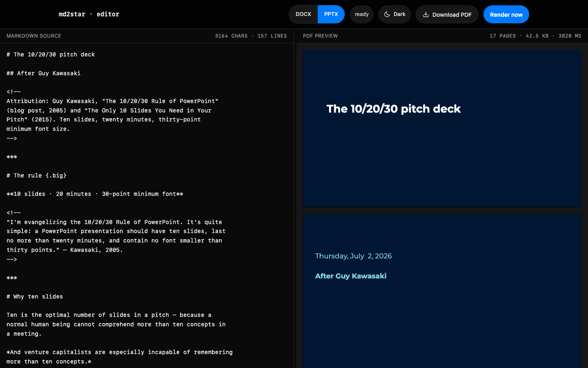The image size is (588, 368).
Task: Click the line 'minimum font size.'
Action: pos(38,129)
